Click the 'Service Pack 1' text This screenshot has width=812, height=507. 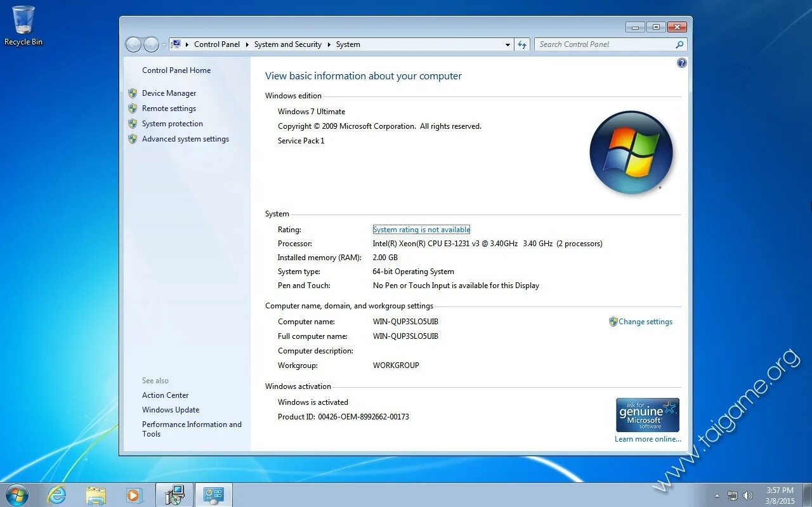click(301, 141)
